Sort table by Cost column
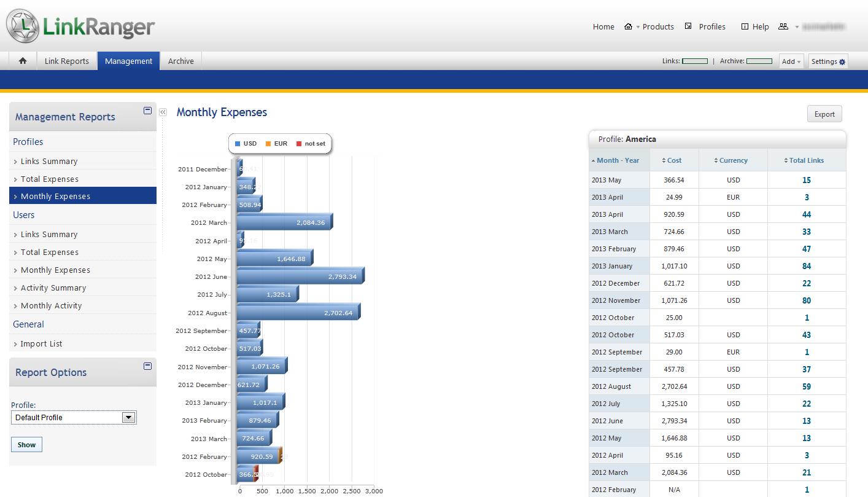 tap(674, 160)
